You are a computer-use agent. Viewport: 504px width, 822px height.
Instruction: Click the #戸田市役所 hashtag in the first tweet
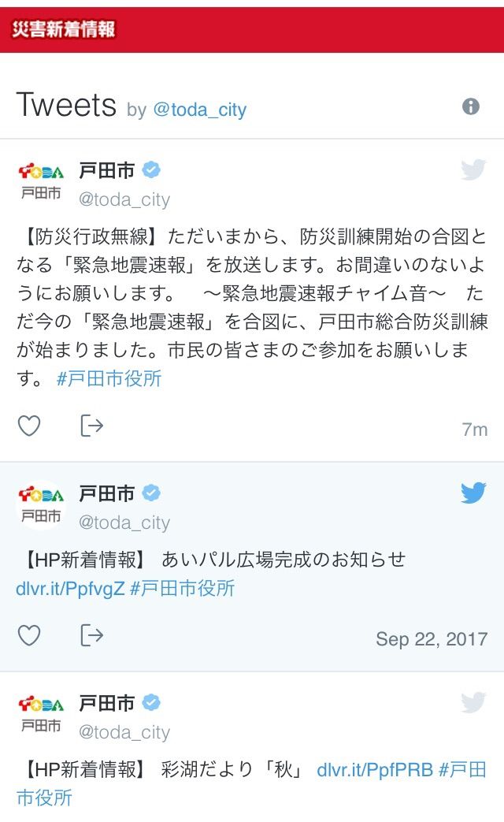pyautogui.click(x=109, y=378)
